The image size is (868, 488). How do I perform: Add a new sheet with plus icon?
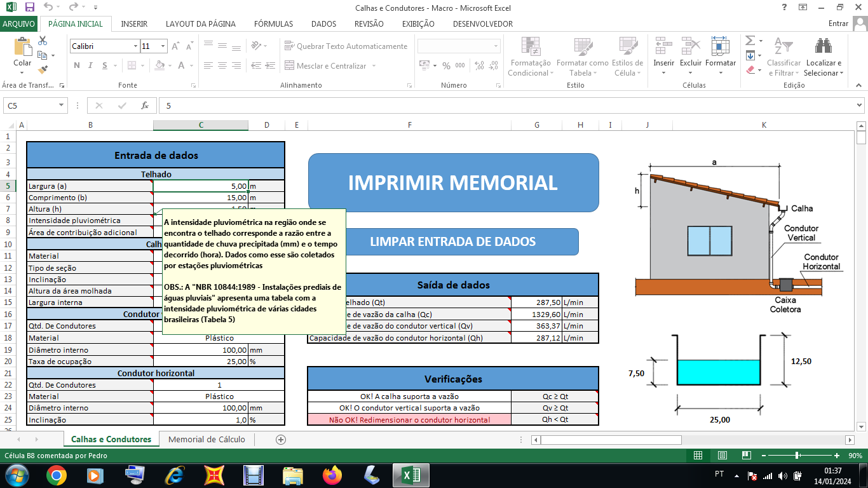click(281, 439)
